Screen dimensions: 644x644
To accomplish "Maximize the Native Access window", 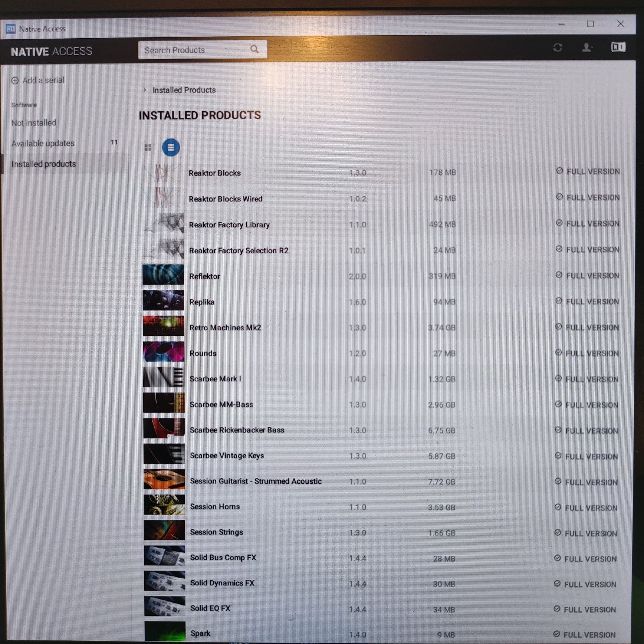I will point(591,24).
